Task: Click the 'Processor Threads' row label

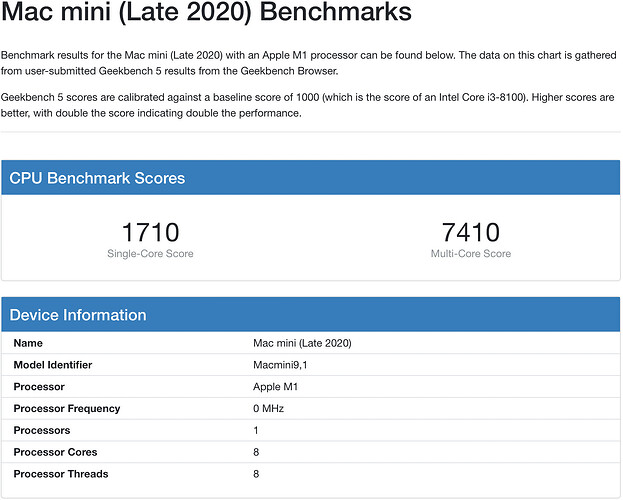Action: 61,474
